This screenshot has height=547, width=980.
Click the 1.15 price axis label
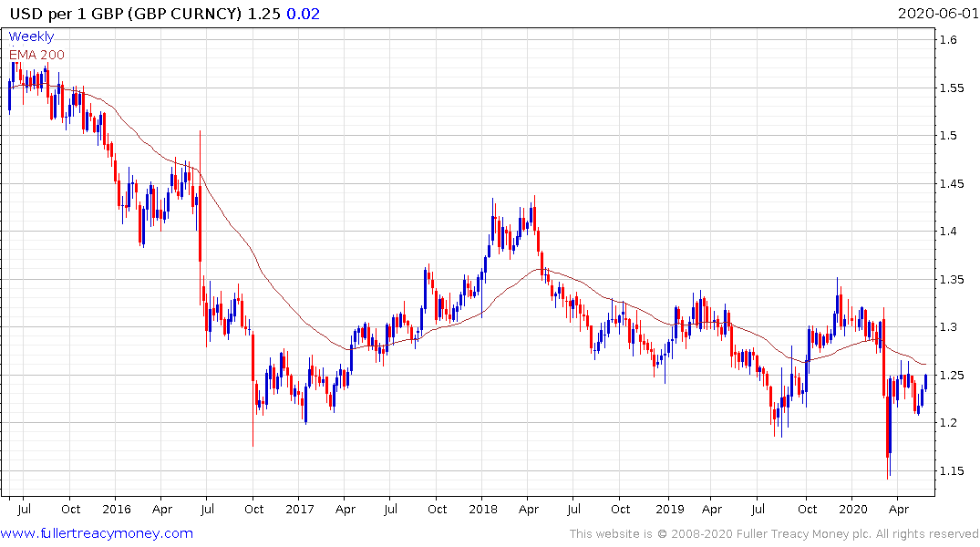pyautogui.click(x=952, y=470)
